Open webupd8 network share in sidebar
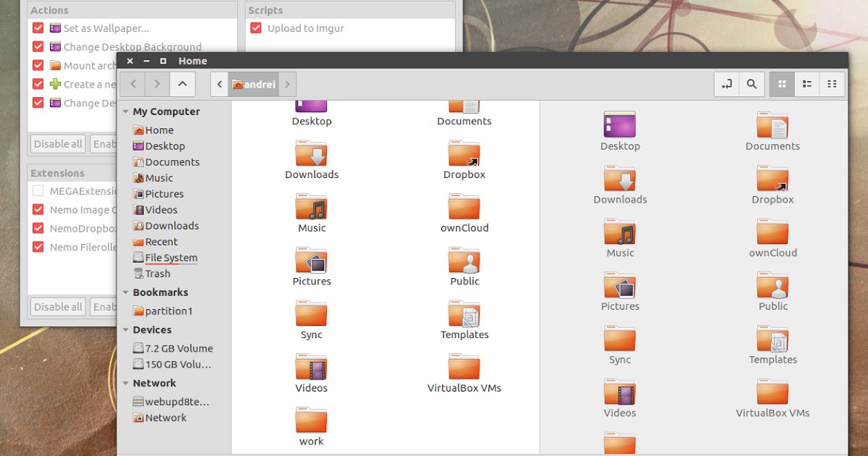Image resolution: width=868 pixels, height=456 pixels. tap(171, 402)
